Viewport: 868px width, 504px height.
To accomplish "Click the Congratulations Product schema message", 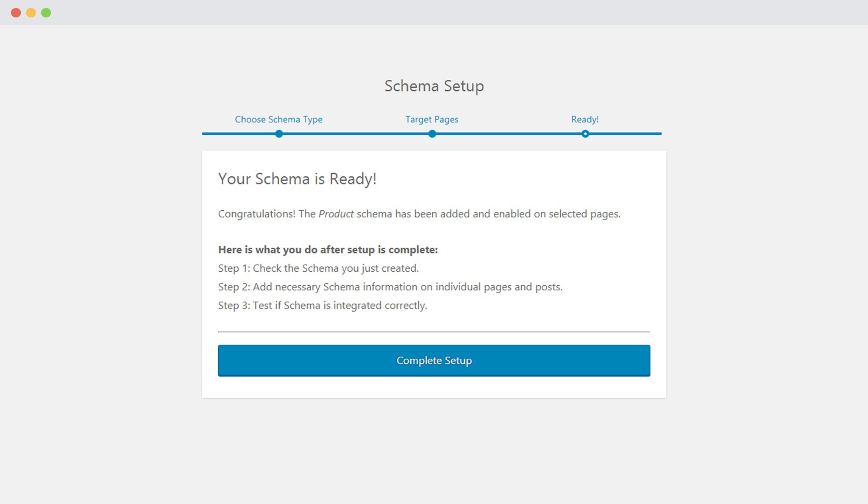I will point(418,214).
